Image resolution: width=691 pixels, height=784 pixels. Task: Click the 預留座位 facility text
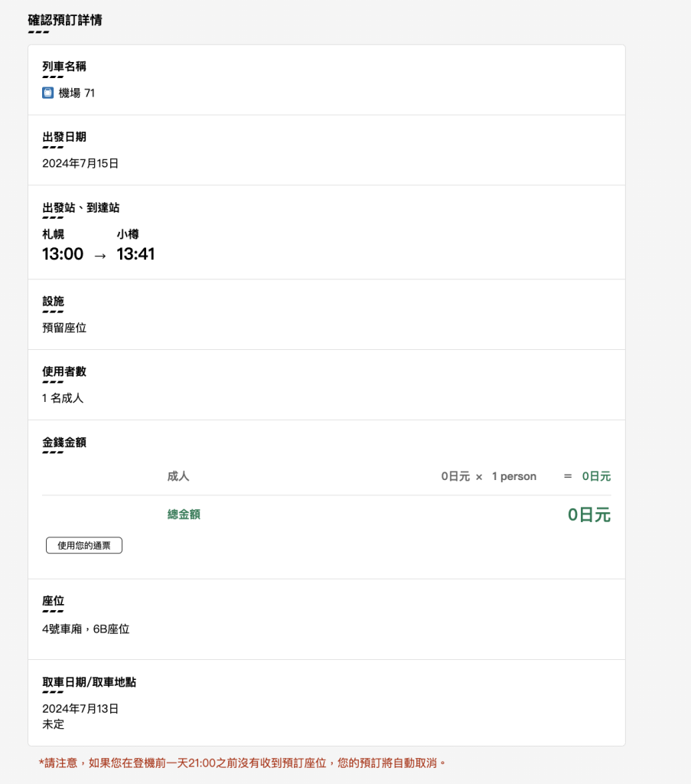tap(64, 328)
